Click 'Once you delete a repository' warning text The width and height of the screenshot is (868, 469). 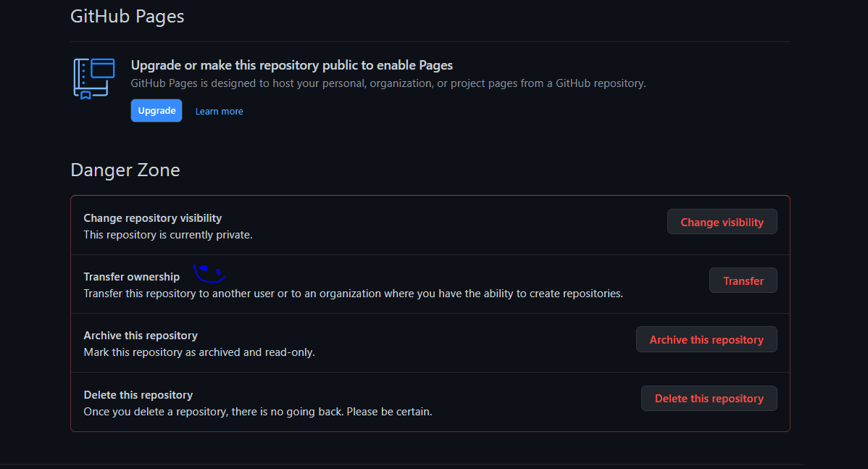tap(258, 412)
